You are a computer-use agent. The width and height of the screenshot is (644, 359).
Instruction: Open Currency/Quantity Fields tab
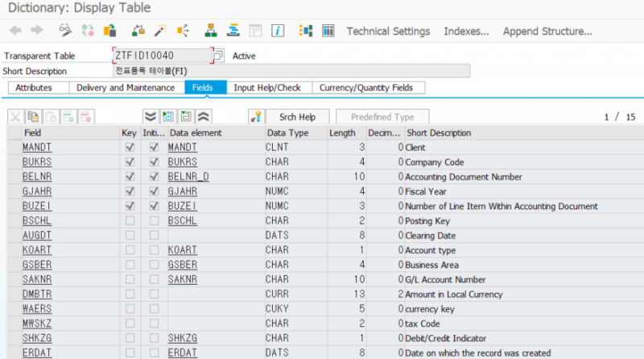tap(369, 88)
